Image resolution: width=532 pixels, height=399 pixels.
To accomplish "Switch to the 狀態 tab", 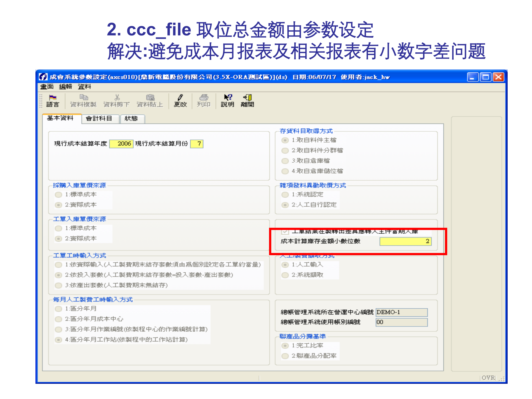I will click(x=132, y=118).
